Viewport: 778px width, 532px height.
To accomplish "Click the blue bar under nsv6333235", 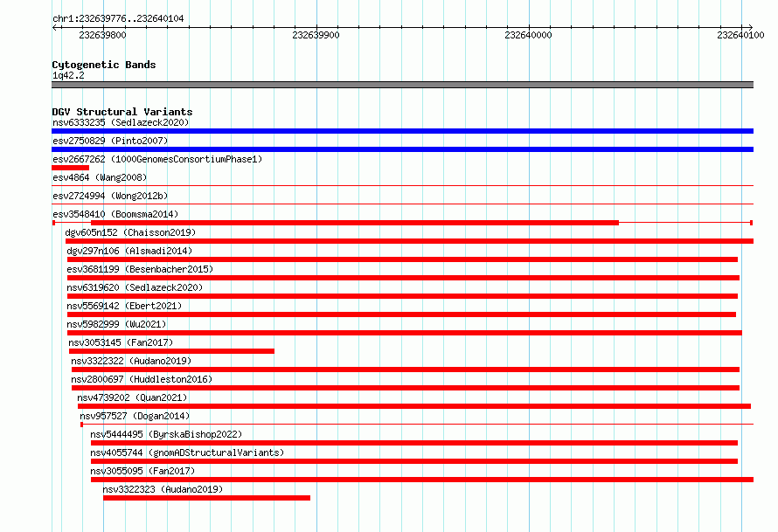I will tap(402, 131).
